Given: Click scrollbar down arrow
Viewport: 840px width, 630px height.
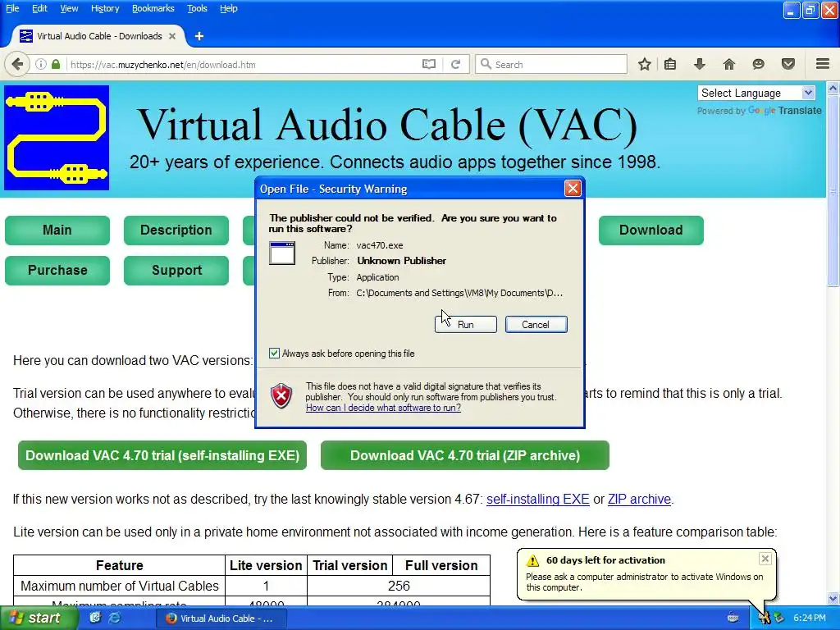Looking at the screenshot, I should coord(833,598).
